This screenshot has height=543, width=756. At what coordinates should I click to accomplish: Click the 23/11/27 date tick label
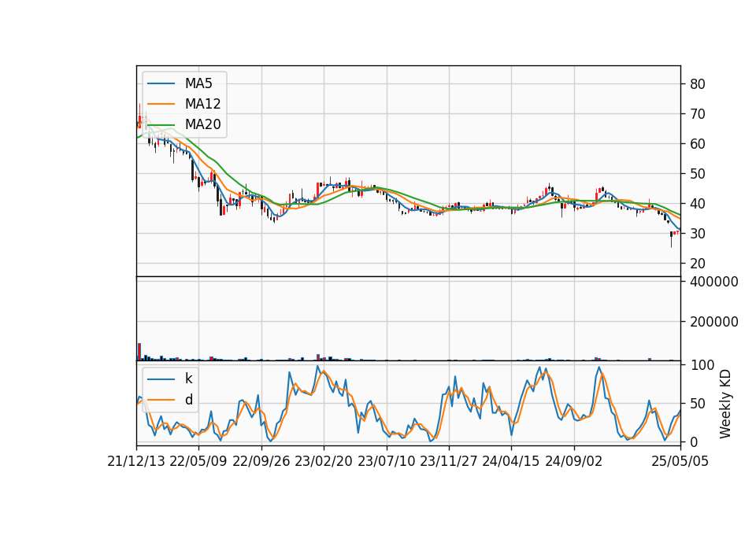[x=449, y=461]
